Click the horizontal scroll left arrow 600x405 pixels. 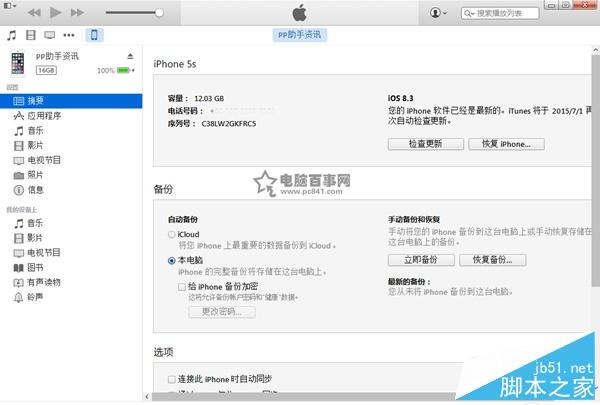coord(147,397)
